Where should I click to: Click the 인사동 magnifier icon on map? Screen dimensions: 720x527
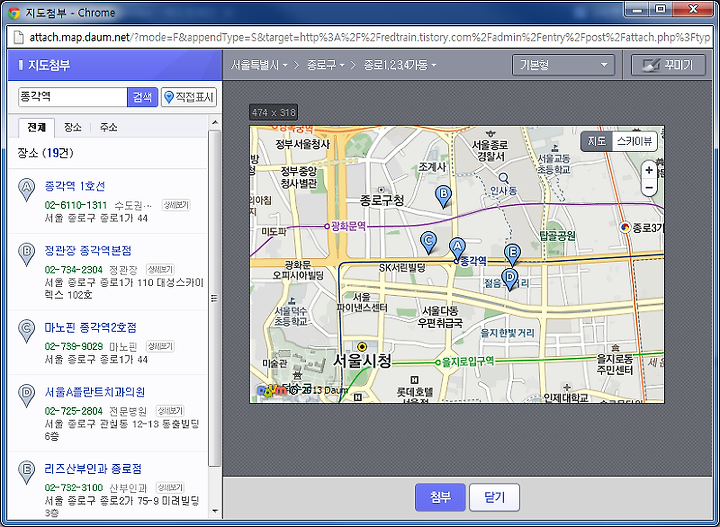click(504, 178)
